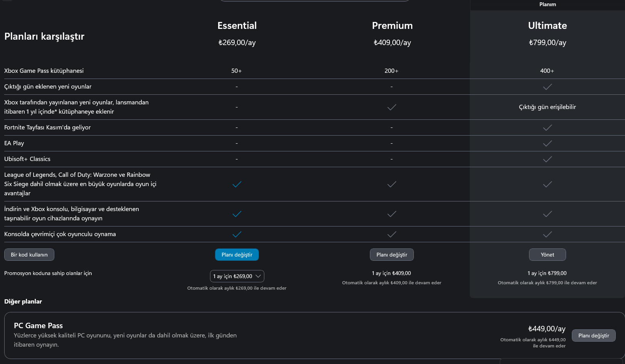The width and height of the screenshot is (625, 364).
Task: Click the 'EA Play' row label
Action: 14,143
